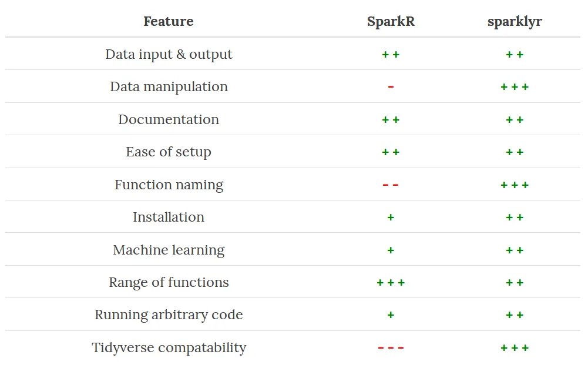Click the single plus SparkR Installation rating
Image resolution: width=588 pixels, height=368 pixels.
click(391, 217)
